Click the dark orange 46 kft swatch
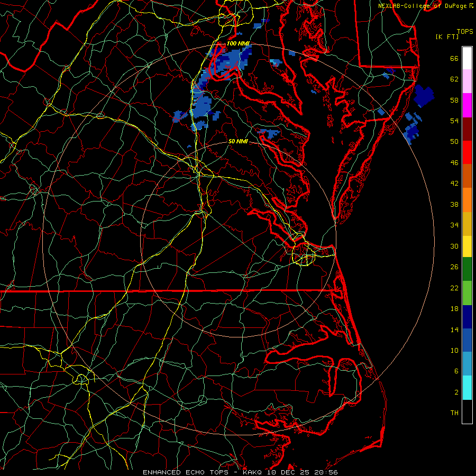476x476 pixels. (x=467, y=176)
